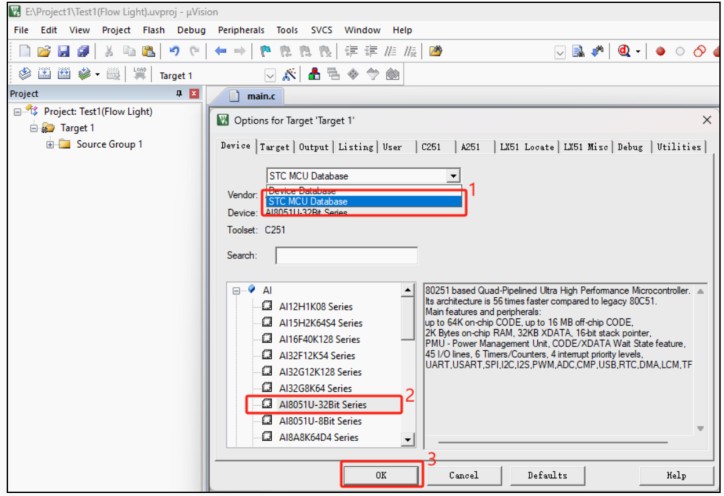Open Options for Target wand icon
724x496 pixels.
tap(290, 75)
